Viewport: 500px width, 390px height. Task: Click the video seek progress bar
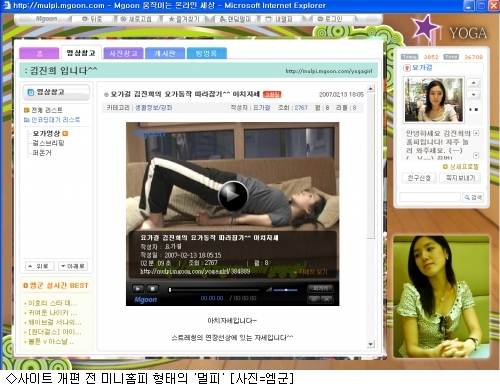214,290
